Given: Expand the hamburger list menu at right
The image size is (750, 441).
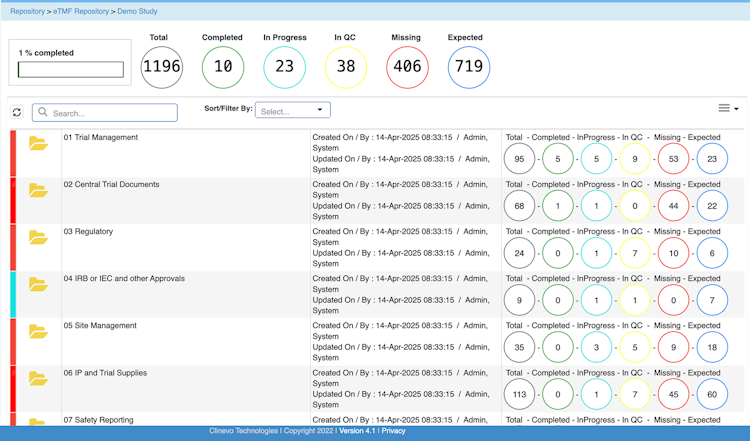Looking at the screenshot, I should click(728, 108).
